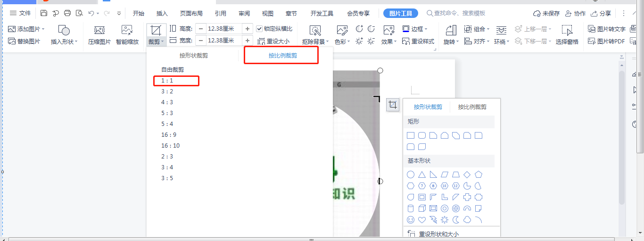Open the 环绕 wrap dropdown

click(x=508, y=42)
